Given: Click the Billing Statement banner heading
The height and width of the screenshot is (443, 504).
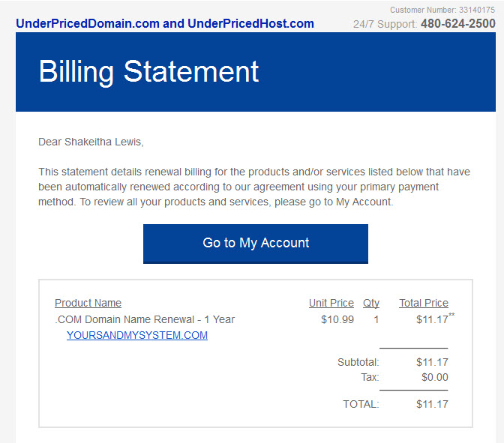Looking at the screenshot, I should 148,72.
